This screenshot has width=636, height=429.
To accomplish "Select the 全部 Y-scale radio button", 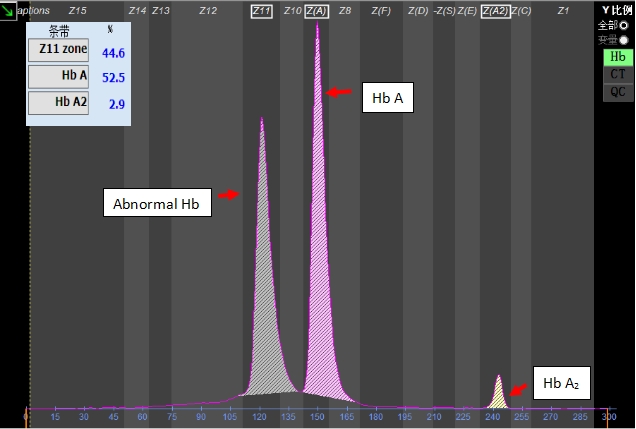I will tap(625, 25).
